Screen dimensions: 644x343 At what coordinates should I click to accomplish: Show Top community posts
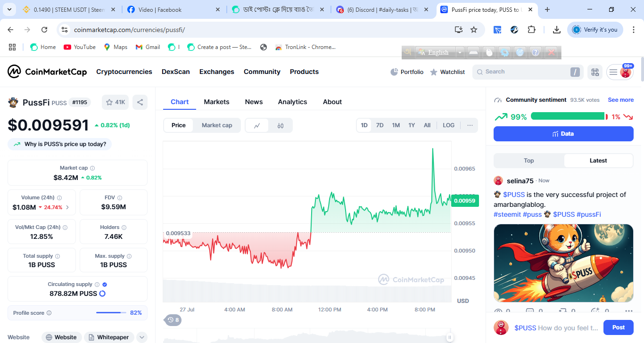click(x=529, y=161)
